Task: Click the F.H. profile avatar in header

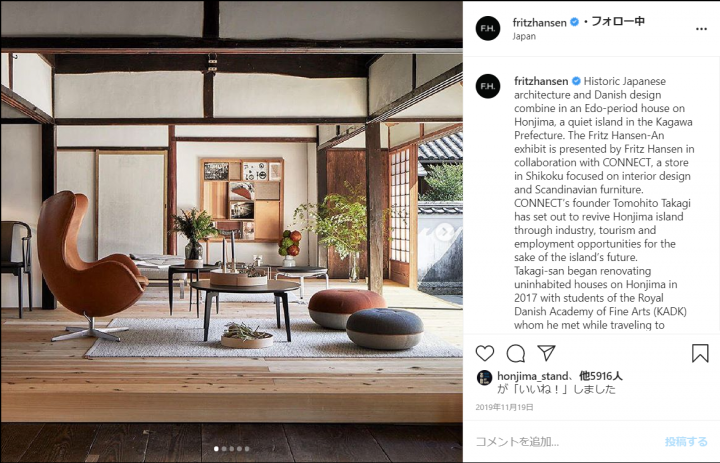Action: click(x=488, y=28)
